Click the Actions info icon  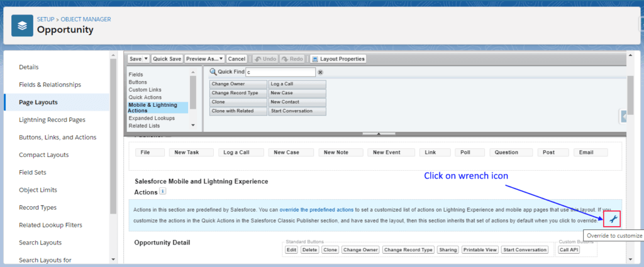pos(162,191)
